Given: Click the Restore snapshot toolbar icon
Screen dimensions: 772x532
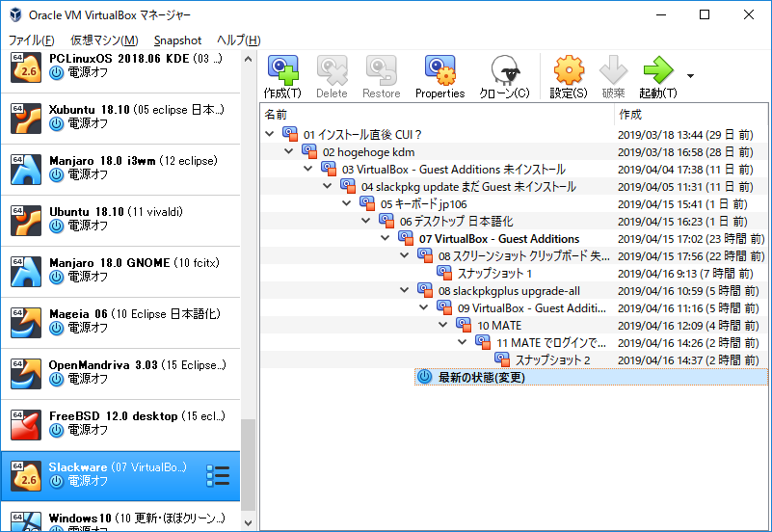Looking at the screenshot, I should tap(381, 70).
